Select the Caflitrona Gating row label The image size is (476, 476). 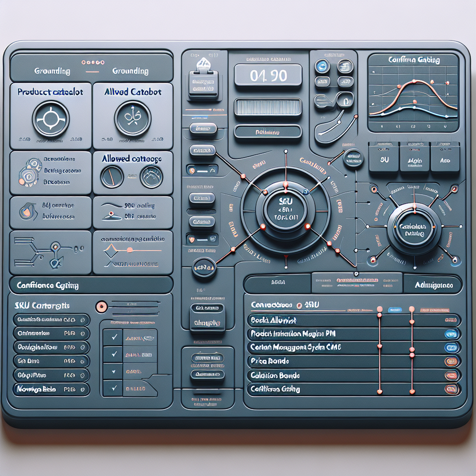(275, 389)
